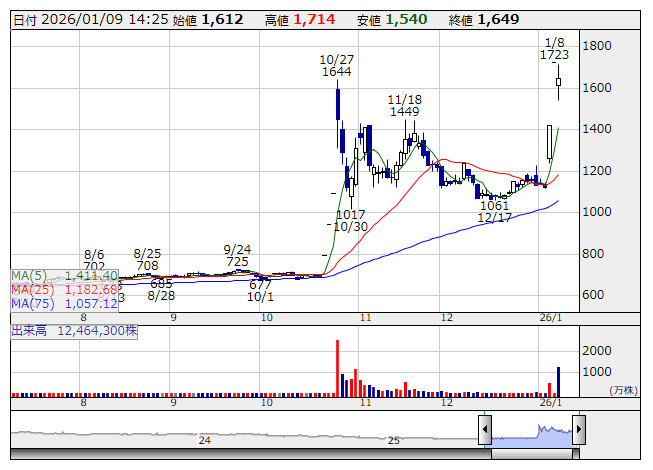
Task: Toggle the MA(75) legend entry
Action: pyautogui.click(x=65, y=303)
